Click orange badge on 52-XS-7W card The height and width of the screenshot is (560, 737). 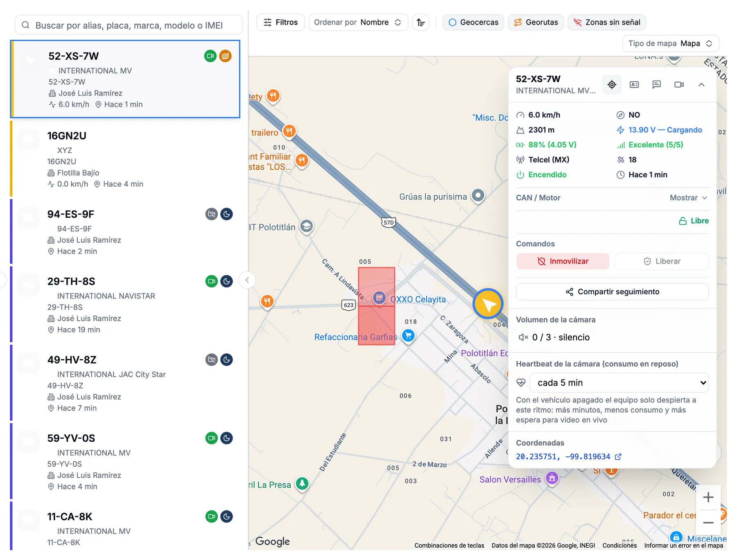click(225, 56)
